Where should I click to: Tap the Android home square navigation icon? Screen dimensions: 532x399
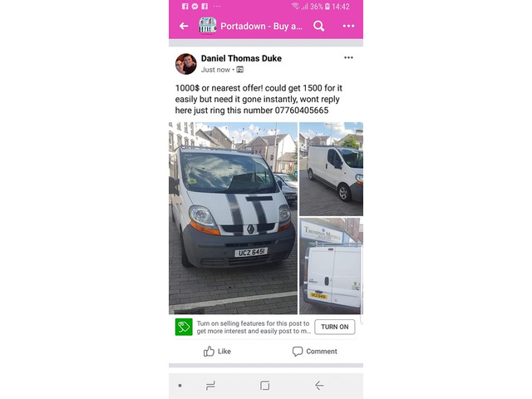click(x=265, y=386)
